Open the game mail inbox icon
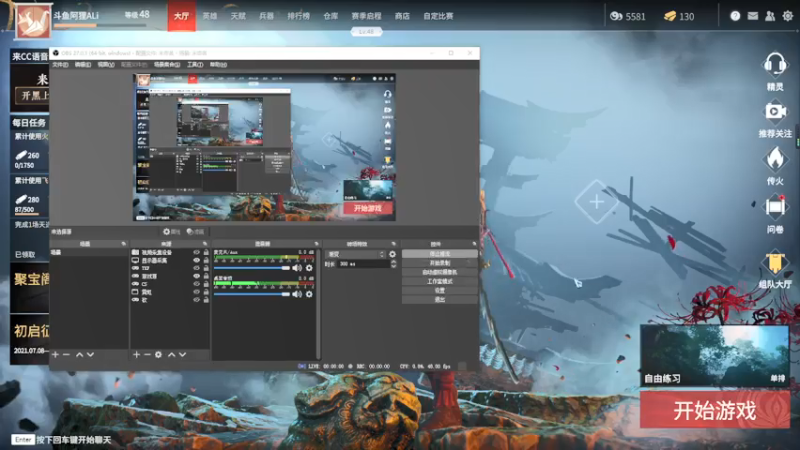 [x=753, y=16]
